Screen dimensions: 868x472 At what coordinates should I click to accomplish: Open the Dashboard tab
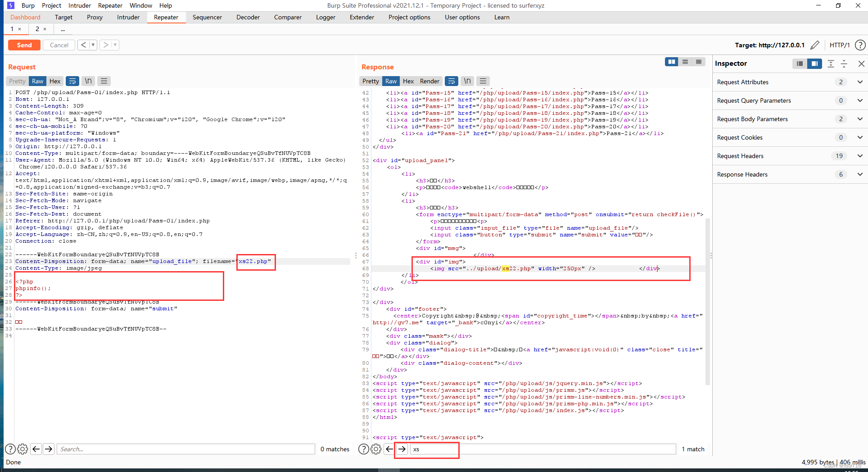pos(25,17)
